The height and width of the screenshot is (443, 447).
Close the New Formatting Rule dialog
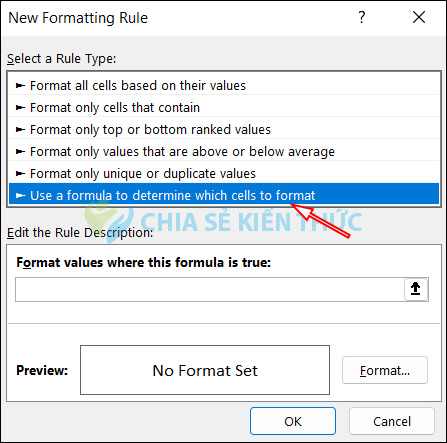pos(419,17)
